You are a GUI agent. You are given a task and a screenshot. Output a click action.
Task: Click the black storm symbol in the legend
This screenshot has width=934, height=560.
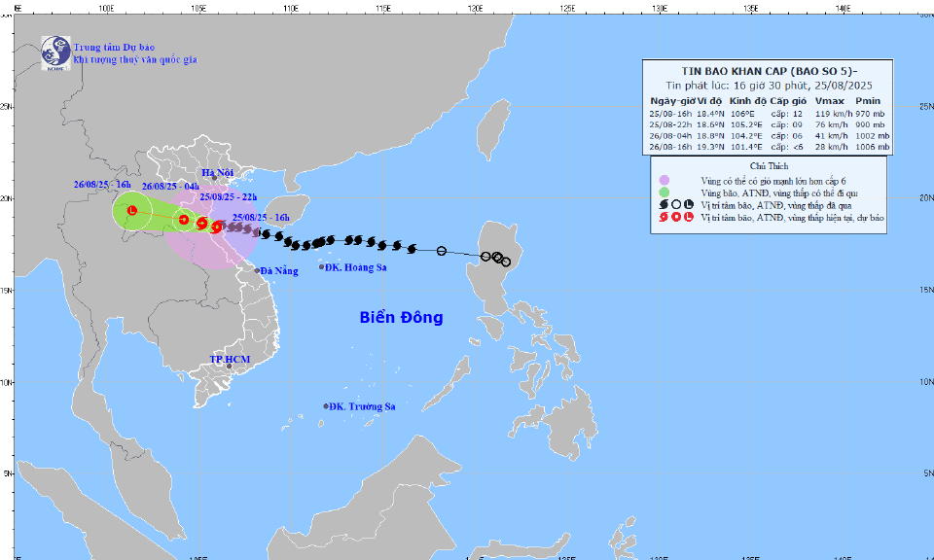tap(665, 205)
